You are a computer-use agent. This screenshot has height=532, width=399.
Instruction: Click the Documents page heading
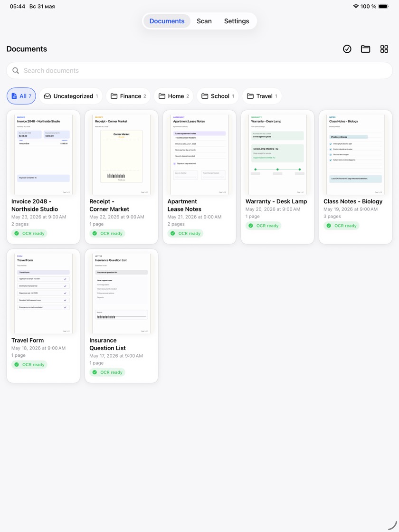point(27,49)
